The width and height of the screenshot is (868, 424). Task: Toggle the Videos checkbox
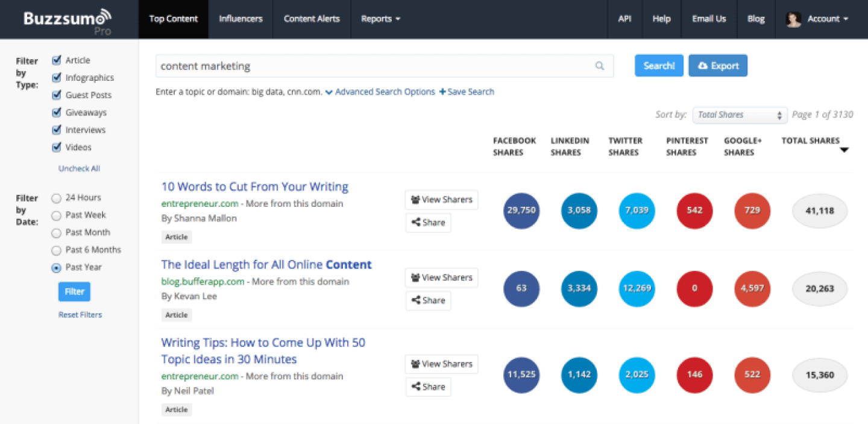[x=57, y=147]
